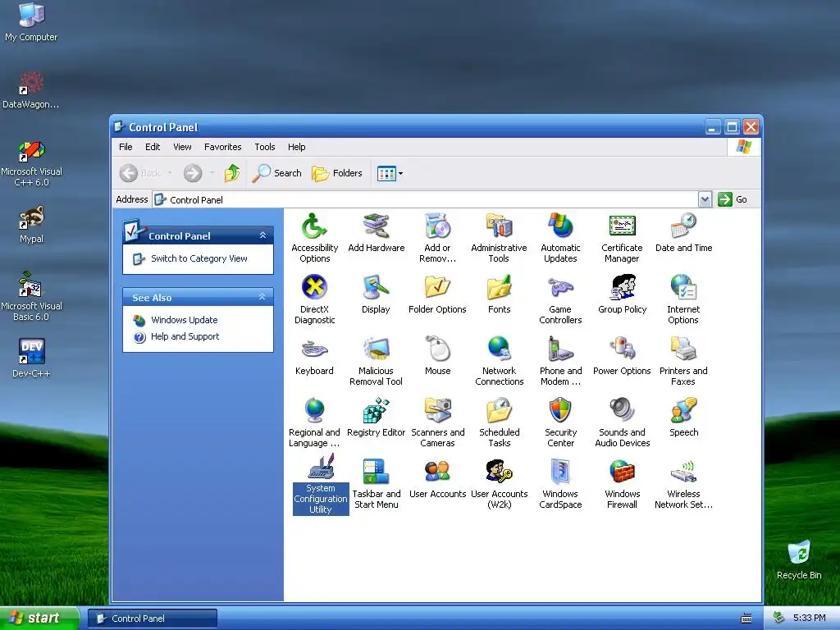Open Taskbar and Start Menu icon
This screenshot has width=840, height=630.
click(x=376, y=484)
